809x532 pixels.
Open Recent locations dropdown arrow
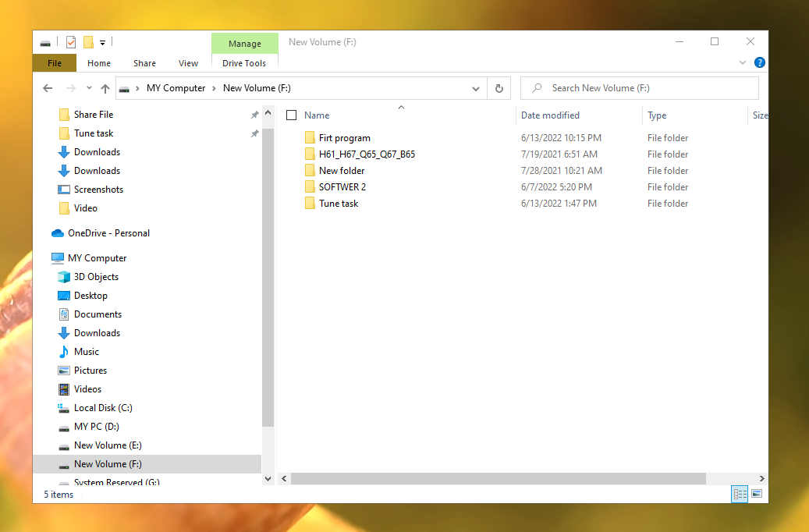[x=89, y=88]
